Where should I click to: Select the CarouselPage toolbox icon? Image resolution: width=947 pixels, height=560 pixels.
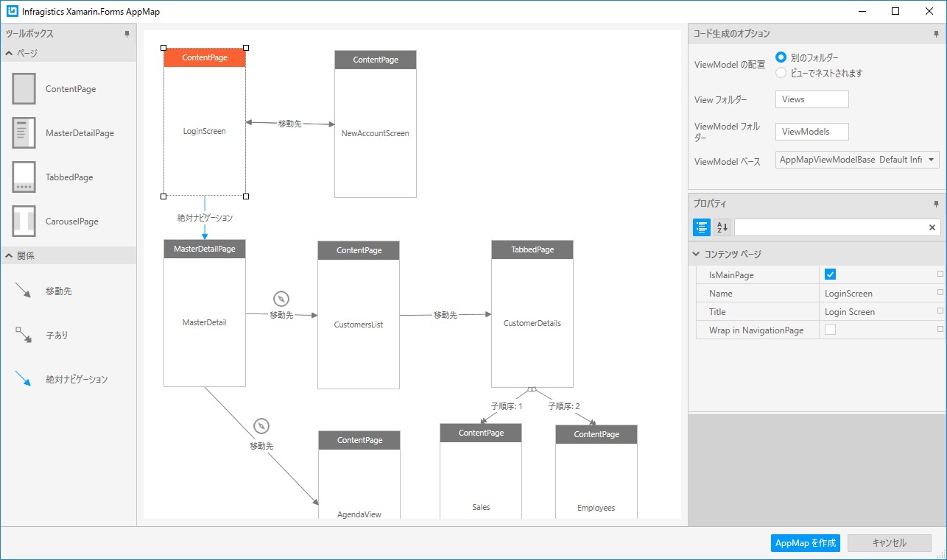pyautogui.click(x=24, y=221)
